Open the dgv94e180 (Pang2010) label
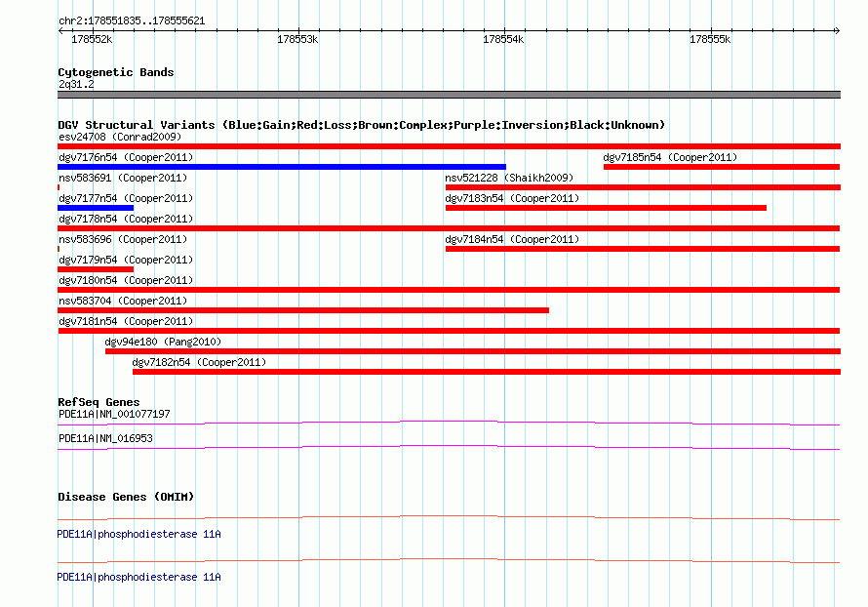 (x=163, y=342)
